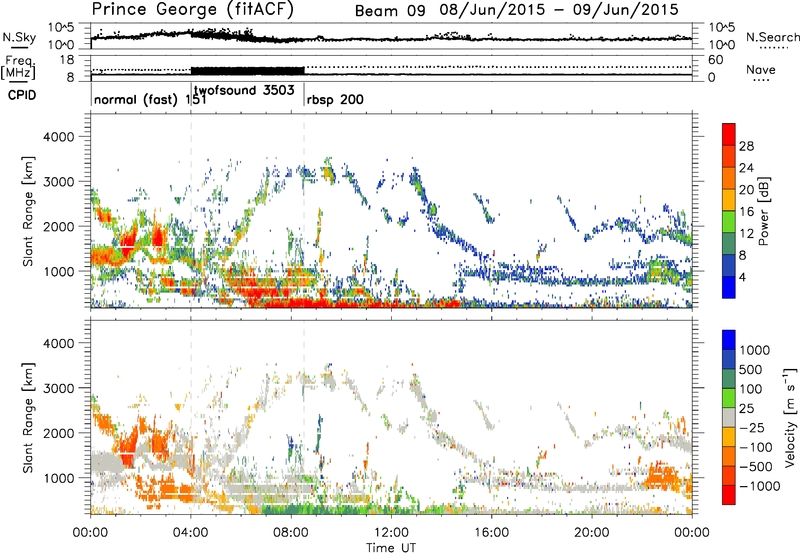This screenshot has width=800, height=554.
Task: Click the 'N.Sky' axis label
Action: tap(19, 37)
